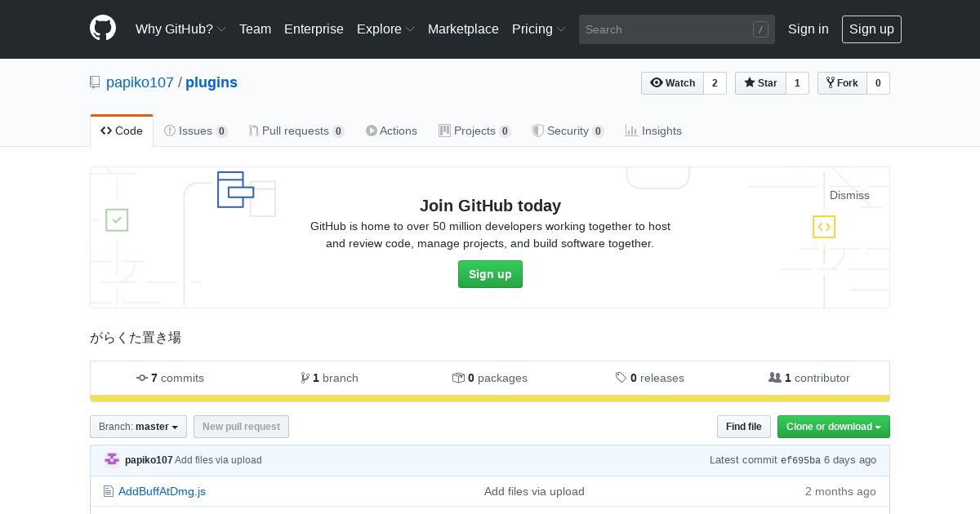Click the Find file button
This screenshot has height=514, width=980.
[743, 427]
